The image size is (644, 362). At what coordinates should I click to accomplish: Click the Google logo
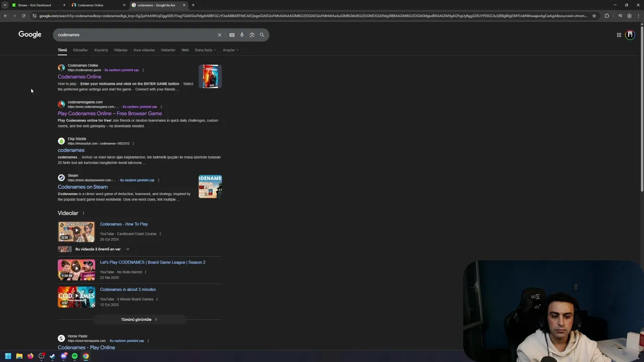coord(30,34)
